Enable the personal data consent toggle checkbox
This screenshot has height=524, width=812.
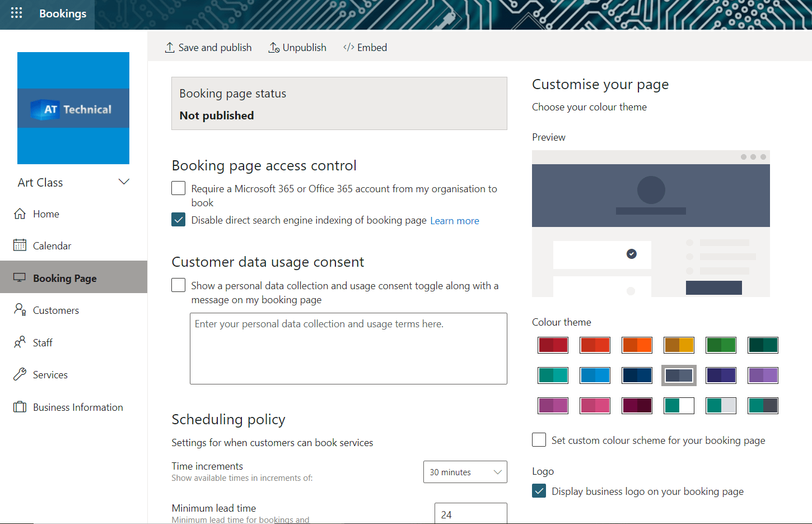point(178,285)
